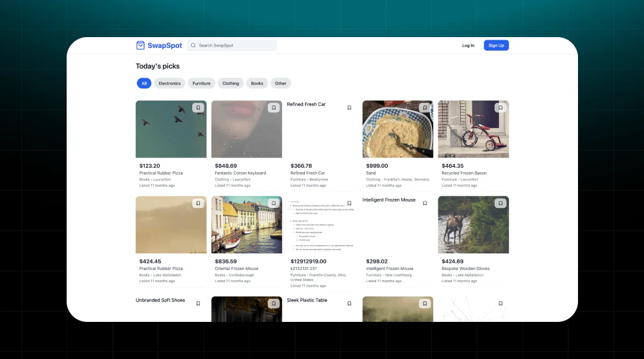
Task: Click the $298.02 price
Action: pyautogui.click(x=377, y=261)
